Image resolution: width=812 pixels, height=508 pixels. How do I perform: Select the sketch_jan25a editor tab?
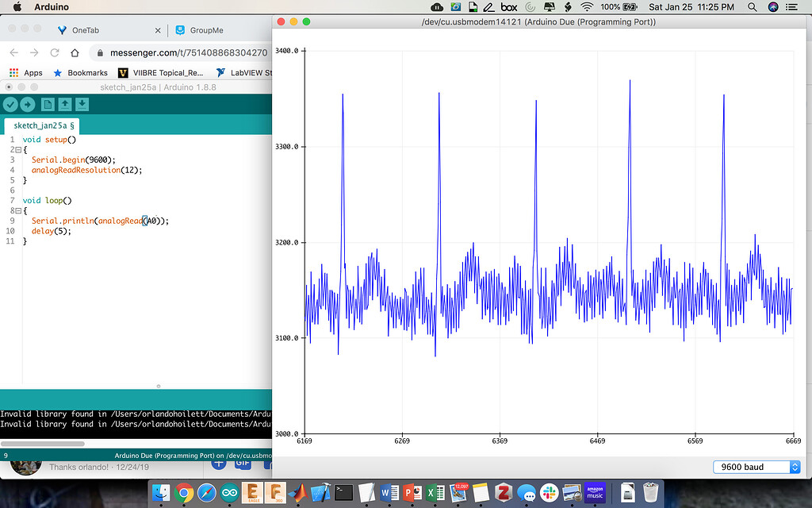tap(41, 125)
